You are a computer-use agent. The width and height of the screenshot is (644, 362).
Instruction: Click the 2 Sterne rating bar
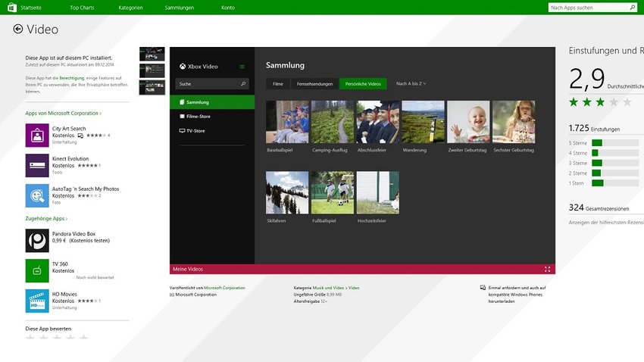(x=615, y=173)
